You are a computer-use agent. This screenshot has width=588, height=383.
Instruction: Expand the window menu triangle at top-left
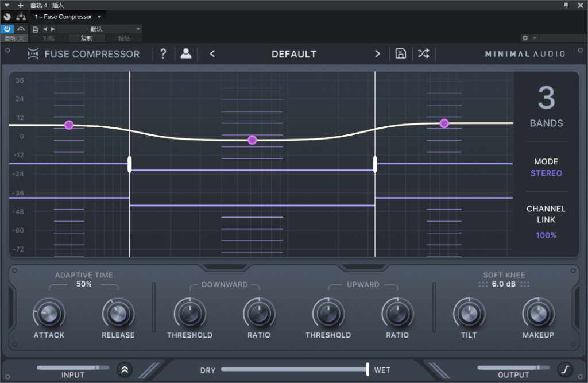point(7,5)
